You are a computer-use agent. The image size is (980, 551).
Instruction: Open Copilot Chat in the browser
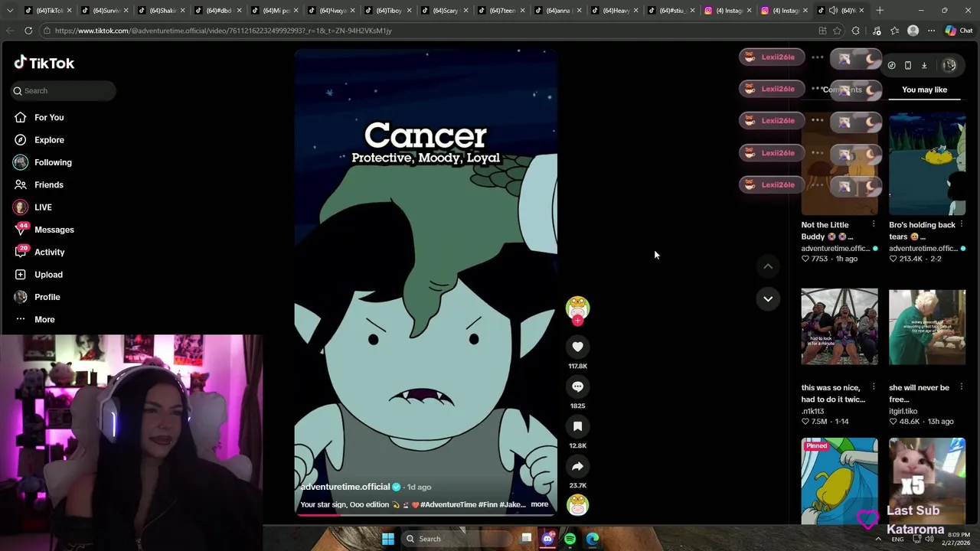point(959,31)
